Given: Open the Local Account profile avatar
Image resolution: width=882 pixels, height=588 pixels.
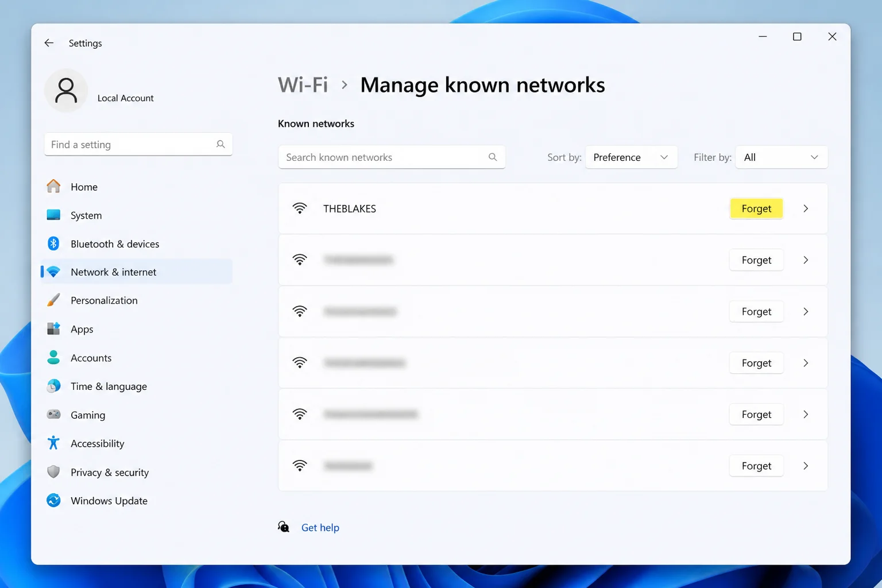Looking at the screenshot, I should pyautogui.click(x=66, y=91).
